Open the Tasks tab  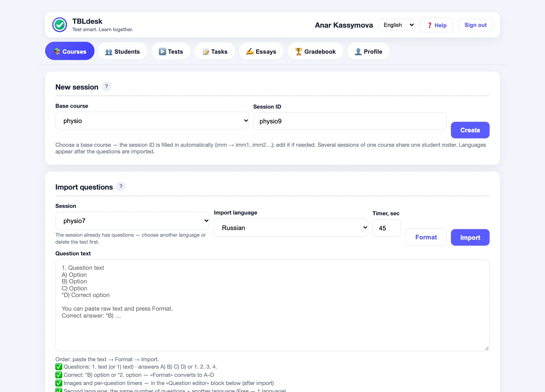coord(215,51)
